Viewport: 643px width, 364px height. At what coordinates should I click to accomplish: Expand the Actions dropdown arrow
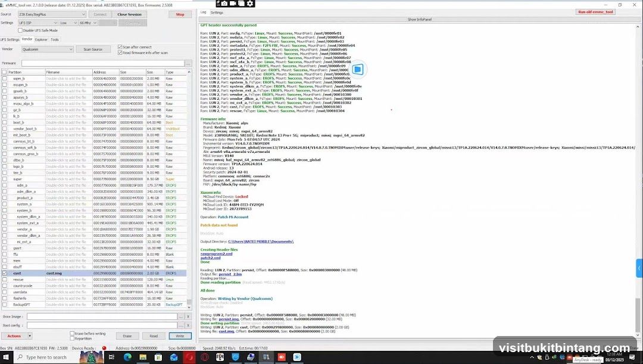(30, 335)
